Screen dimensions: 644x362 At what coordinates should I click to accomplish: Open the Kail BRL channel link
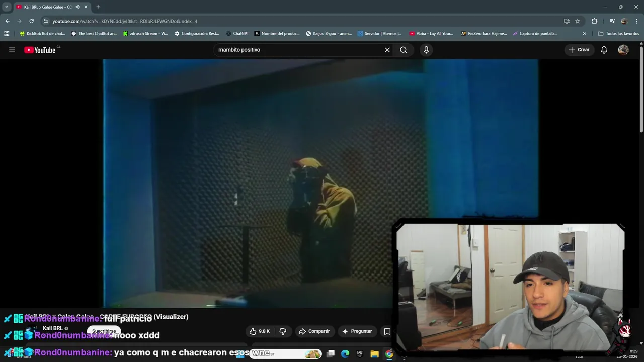pos(52,328)
